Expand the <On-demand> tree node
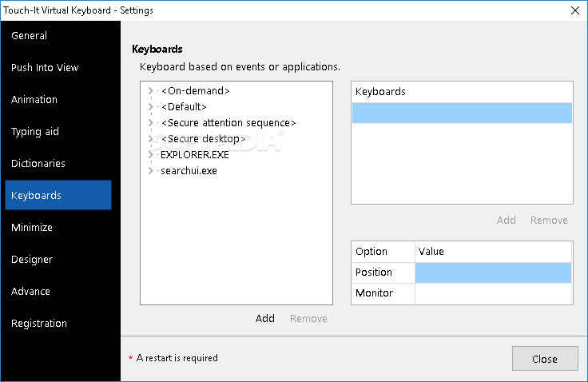This screenshot has width=588, height=382. tap(151, 91)
